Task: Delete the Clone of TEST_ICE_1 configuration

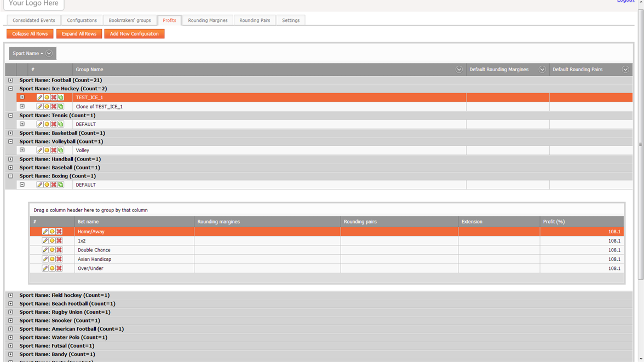Action: (54, 107)
